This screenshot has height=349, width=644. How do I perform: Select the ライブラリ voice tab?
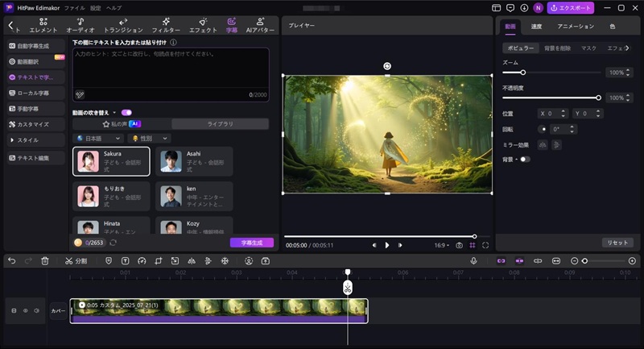click(220, 124)
